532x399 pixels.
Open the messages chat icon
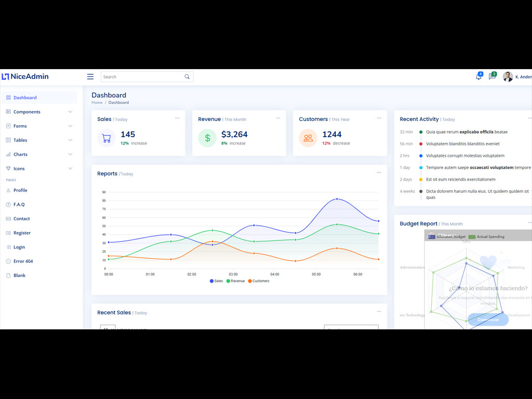click(491, 77)
